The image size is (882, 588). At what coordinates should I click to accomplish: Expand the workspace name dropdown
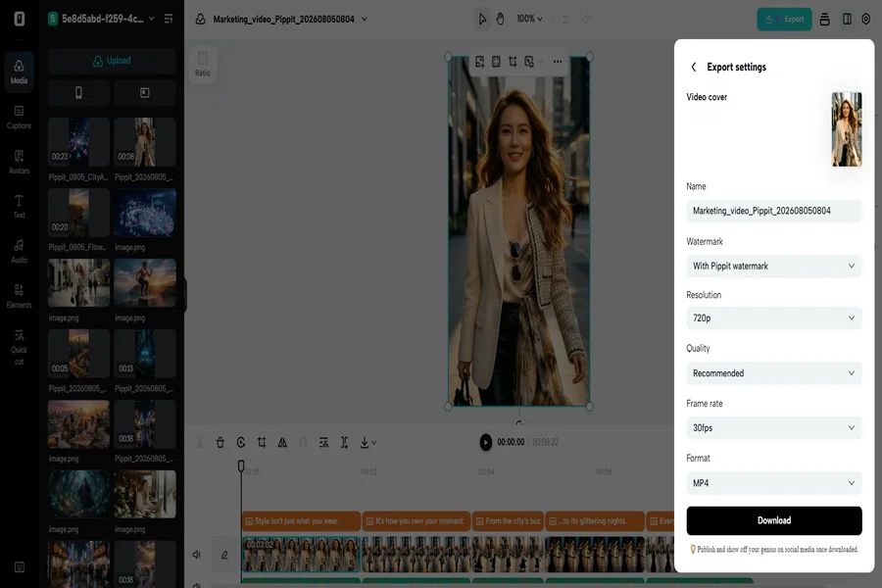(x=151, y=19)
